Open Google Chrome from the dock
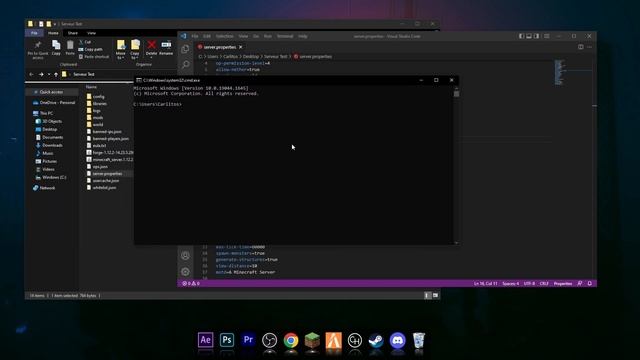 (291, 340)
